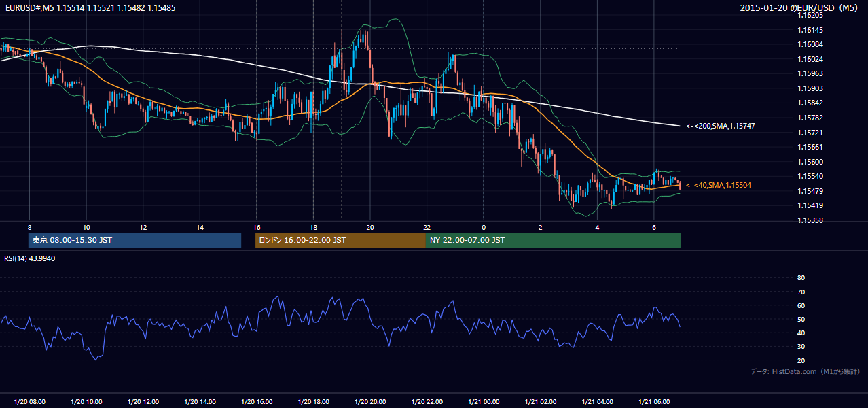Click RSI scale value 80
Viewport: 868px width, 408px height.
(x=801, y=278)
